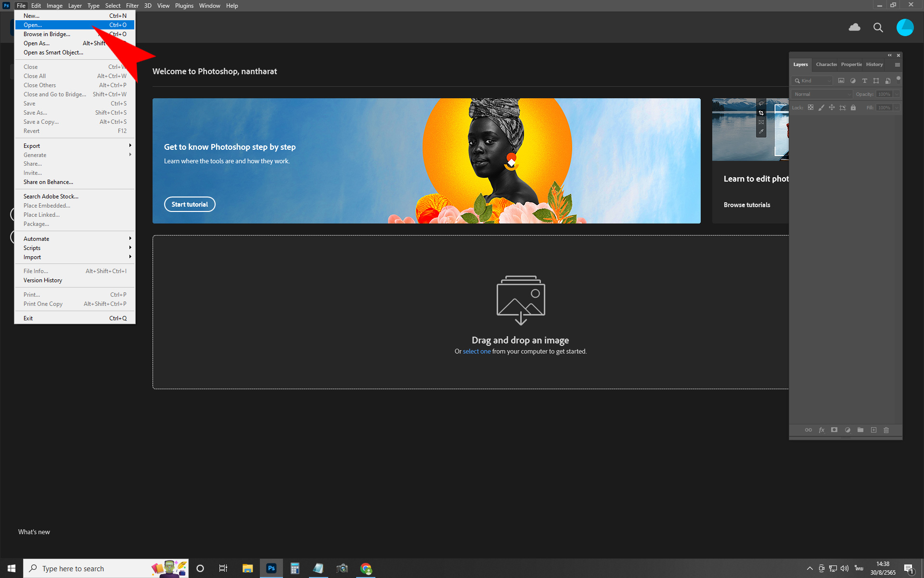
Task: Open the Opacity slider arrow
Action: point(897,94)
